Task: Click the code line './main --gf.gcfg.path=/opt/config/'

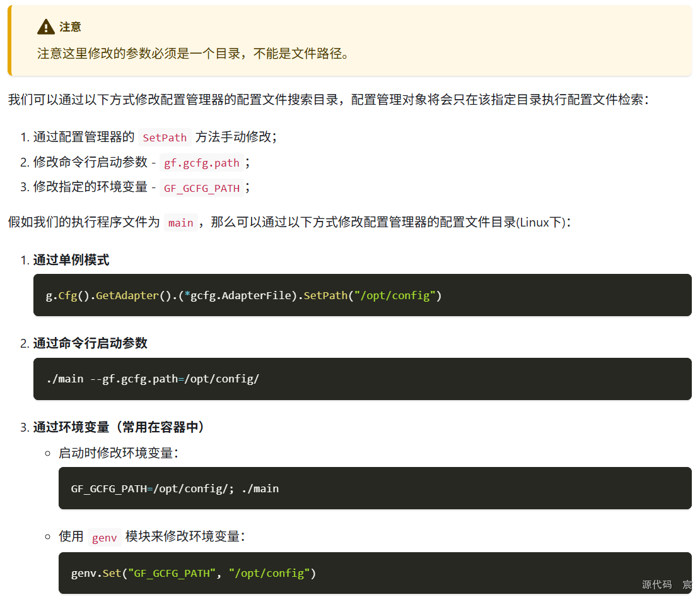Action: tap(153, 379)
